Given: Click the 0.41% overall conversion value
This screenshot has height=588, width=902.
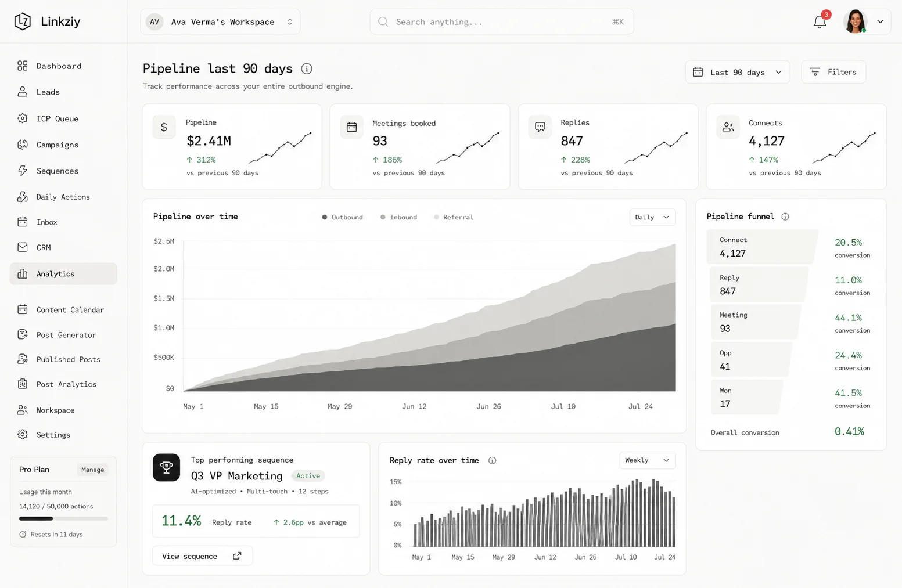Looking at the screenshot, I should 849,431.
